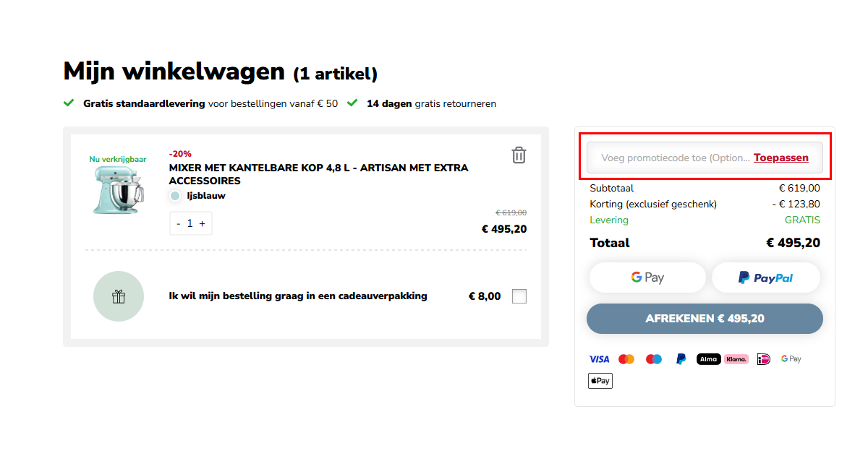Apply the promo code via Toepassen
The image size is (868, 456).
click(x=781, y=157)
